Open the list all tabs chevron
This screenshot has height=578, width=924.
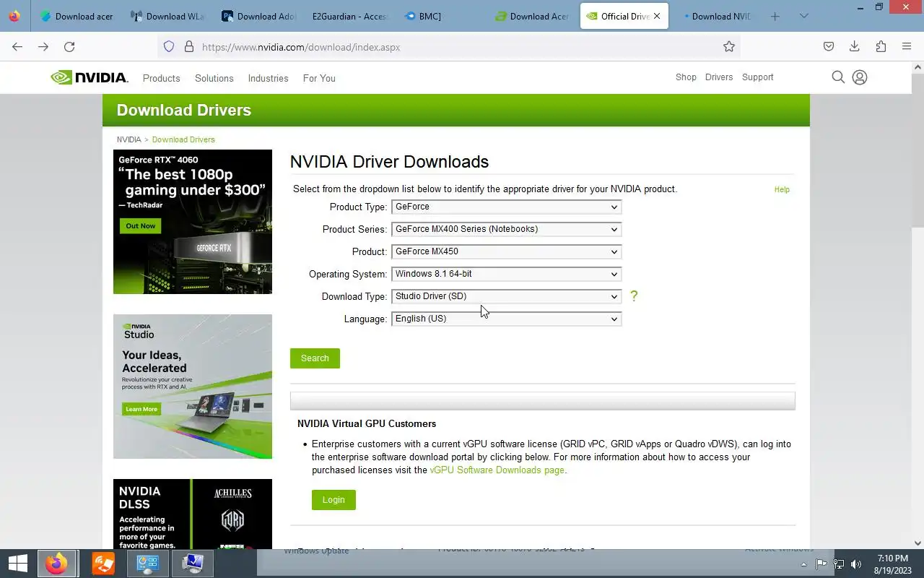click(x=804, y=16)
